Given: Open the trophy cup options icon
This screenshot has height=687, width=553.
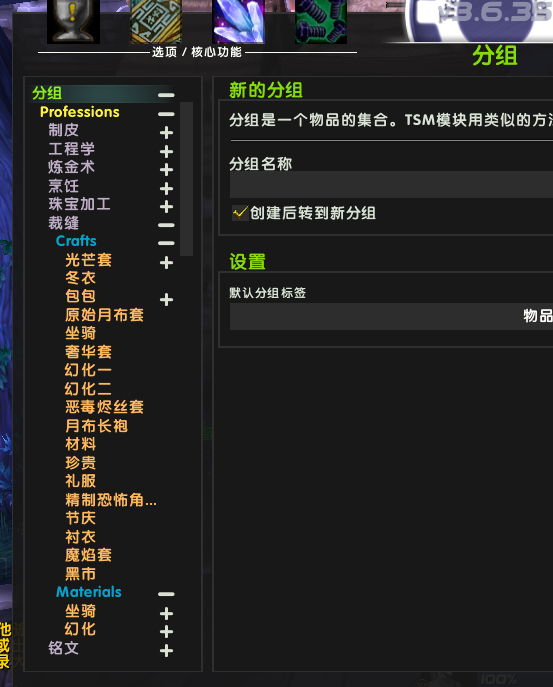Looking at the screenshot, I should [73, 21].
